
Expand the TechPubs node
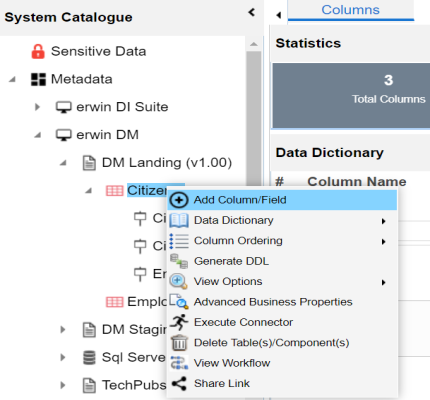(63, 386)
